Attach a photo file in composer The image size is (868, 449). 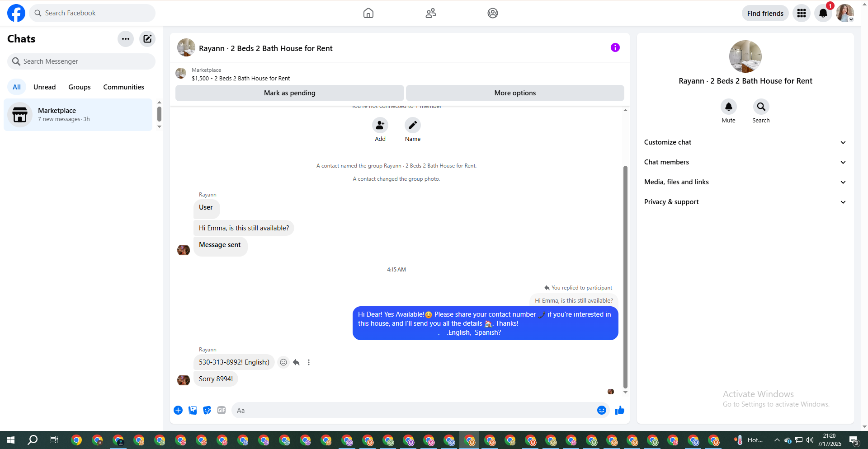pos(193,410)
